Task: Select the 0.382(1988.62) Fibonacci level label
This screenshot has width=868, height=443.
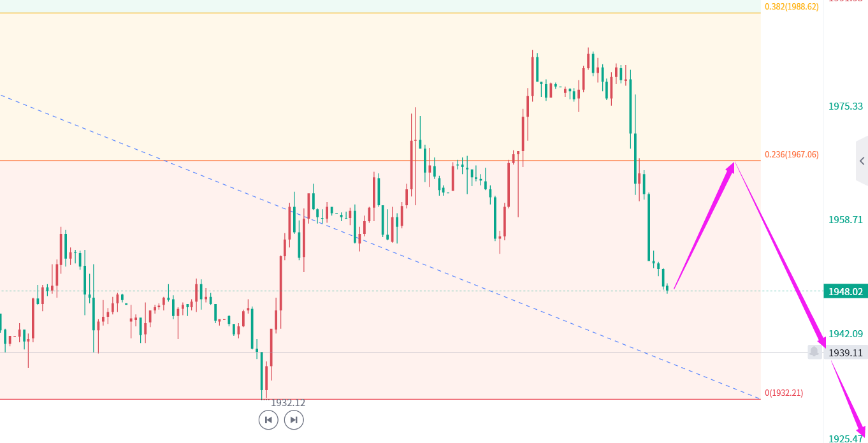Action: (x=791, y=7)
